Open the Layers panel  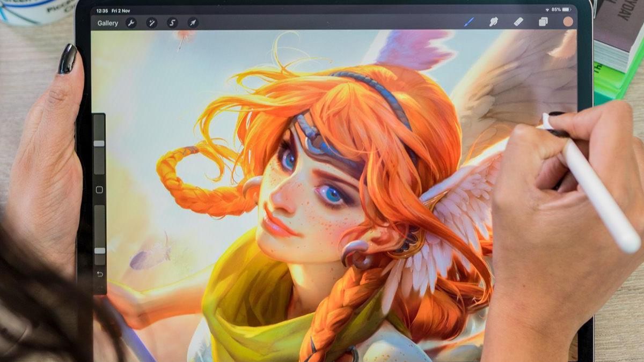[x=544, y=22]
